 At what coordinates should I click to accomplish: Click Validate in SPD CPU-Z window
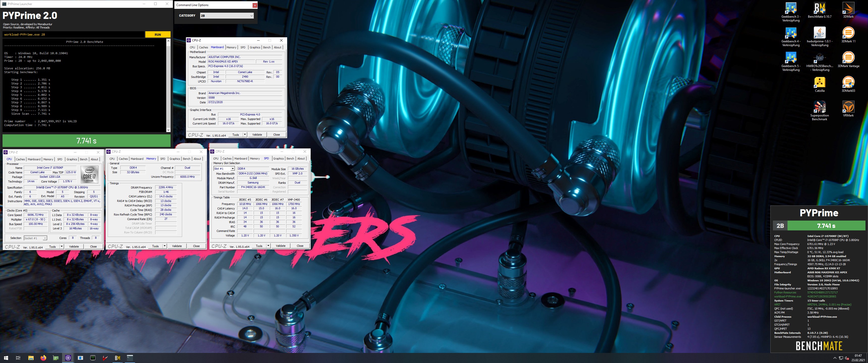coord(280,246)
